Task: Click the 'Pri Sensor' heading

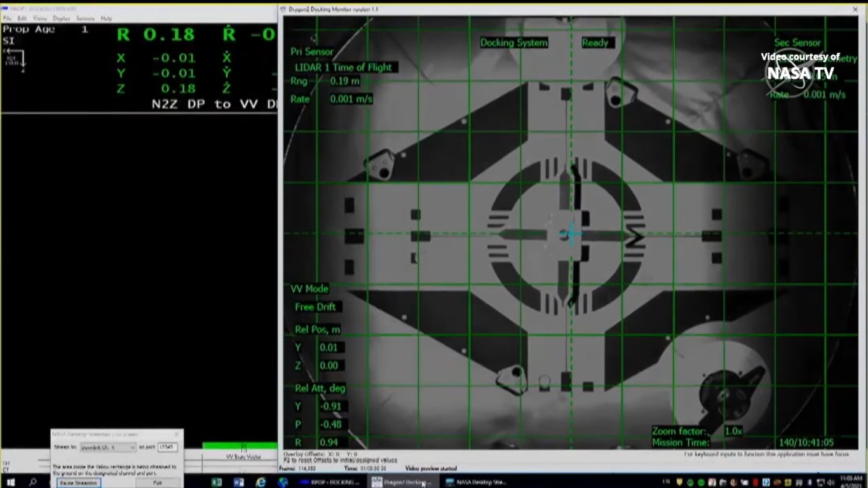Action: [312, 51]
